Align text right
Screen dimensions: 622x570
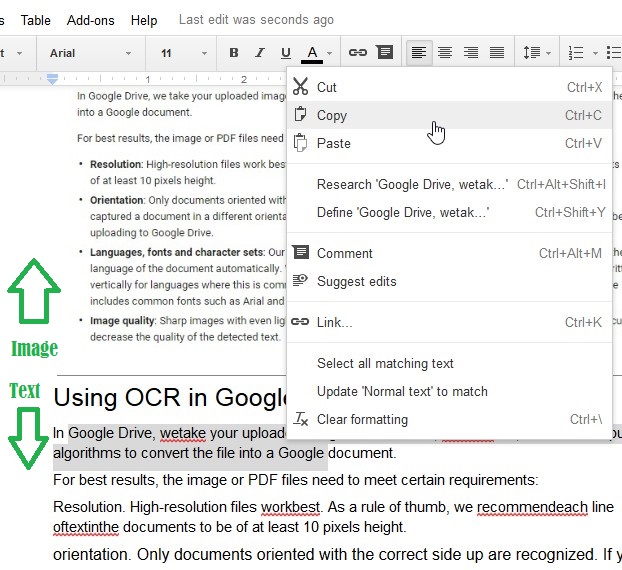coord(471,52)
